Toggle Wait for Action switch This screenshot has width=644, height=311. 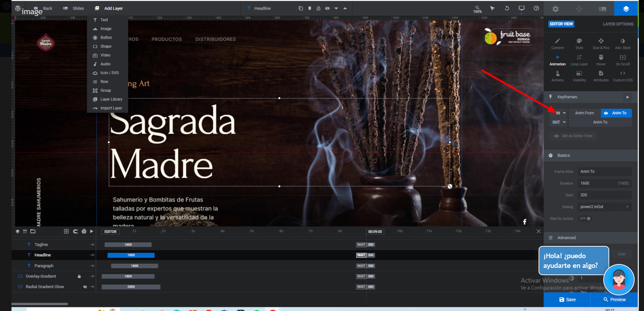[585, 218]
